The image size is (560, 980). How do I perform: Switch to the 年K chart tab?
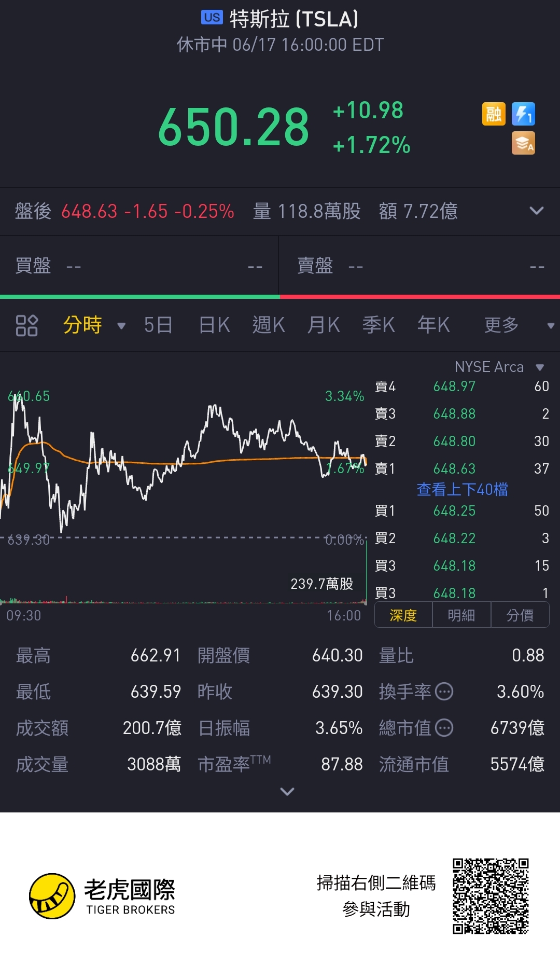click(x=433, y=325)
